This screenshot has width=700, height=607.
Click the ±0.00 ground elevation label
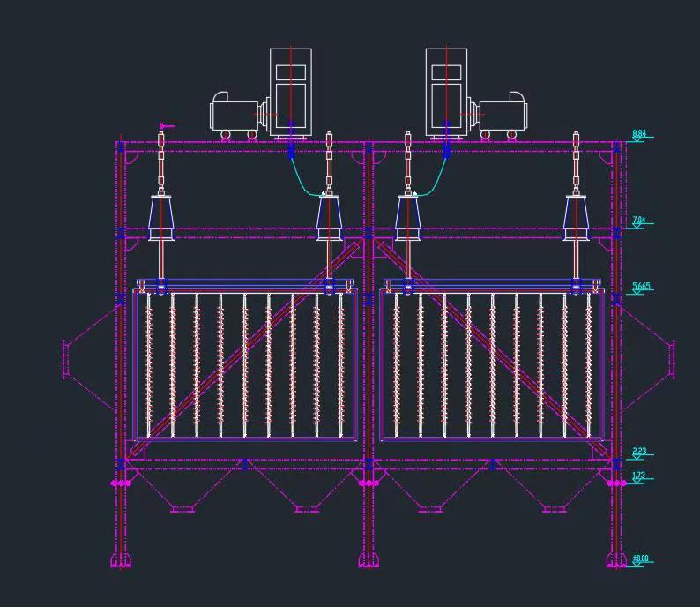coord(641,558)
